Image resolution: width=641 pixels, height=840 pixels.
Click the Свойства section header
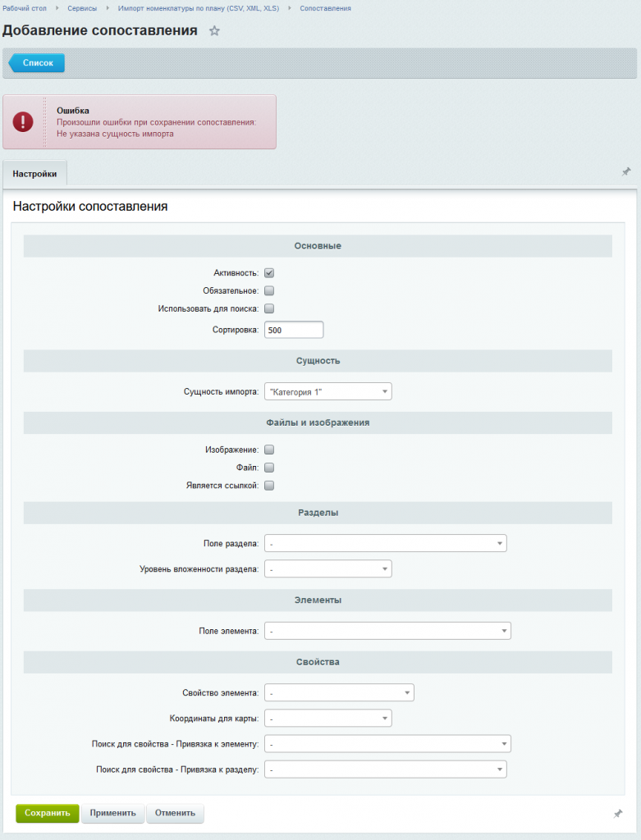pos(318,662)
